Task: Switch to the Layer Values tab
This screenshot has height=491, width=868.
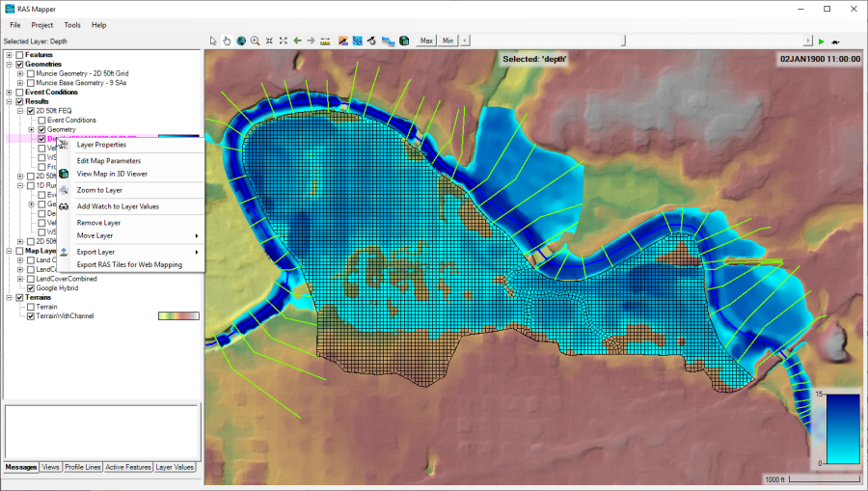Action: tap(175, 467)
